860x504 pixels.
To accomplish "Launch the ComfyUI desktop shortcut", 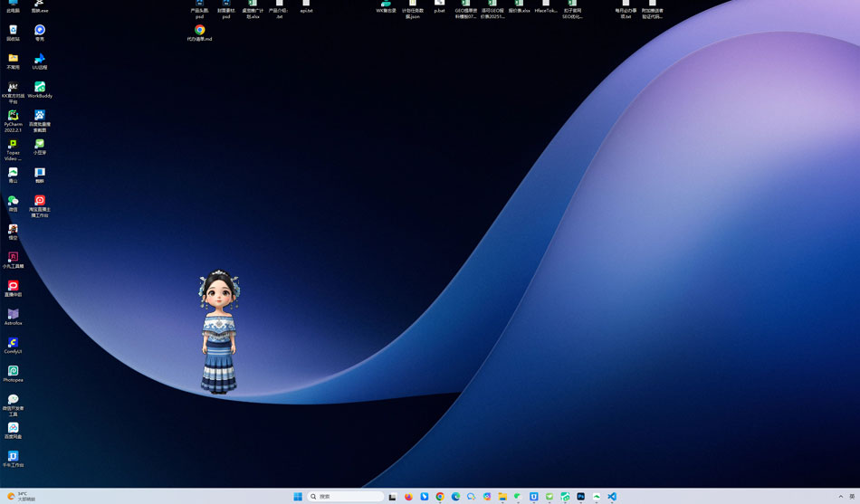I will 14,346.
